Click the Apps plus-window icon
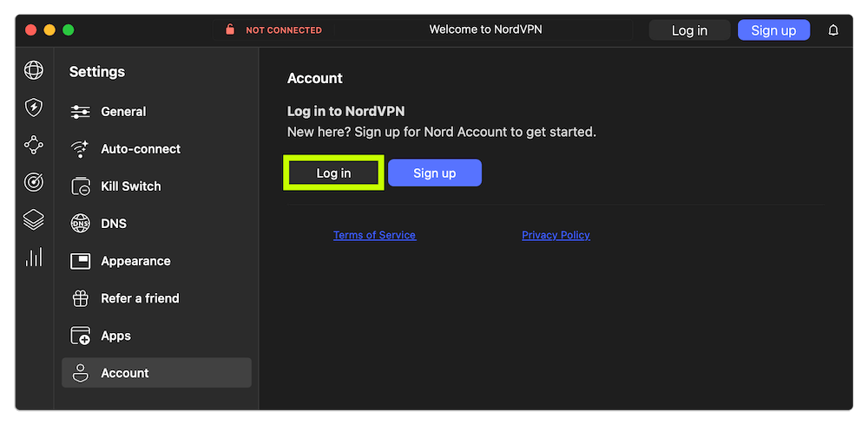The height and width of the screenshot is (424, 868). [80, 336]
